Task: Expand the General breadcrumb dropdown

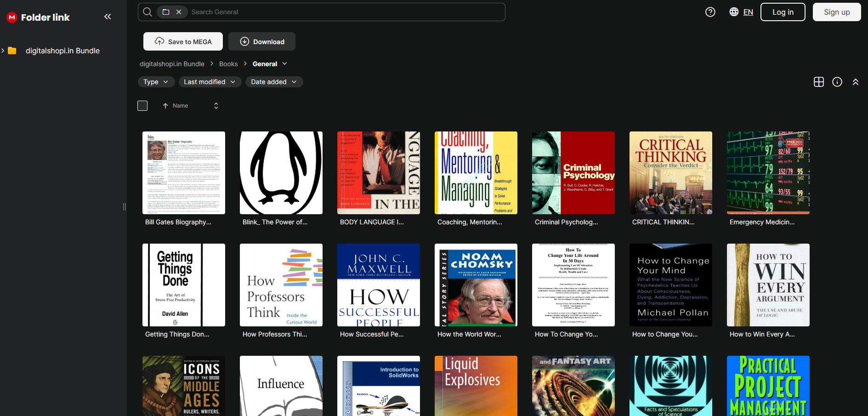Action: pos(285,64)
